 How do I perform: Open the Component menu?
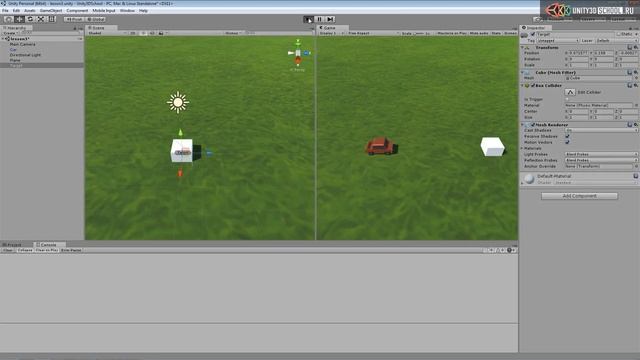[x=77, y=11]
